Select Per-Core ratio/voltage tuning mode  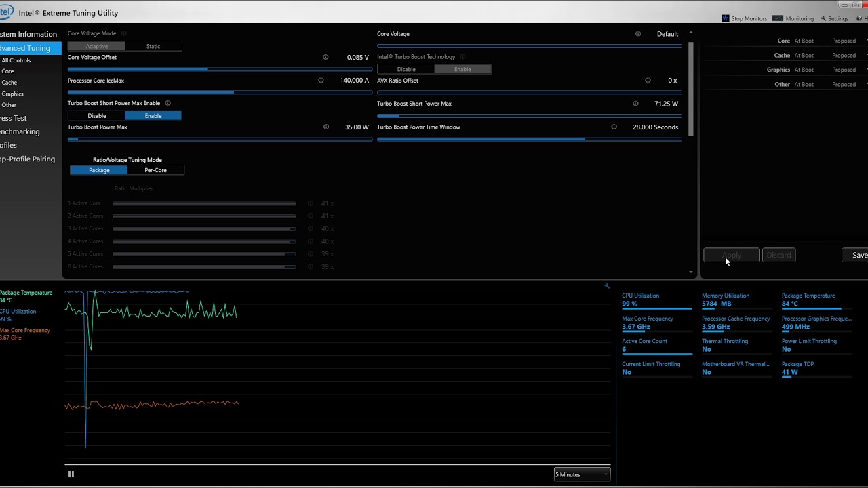point(155,170)
